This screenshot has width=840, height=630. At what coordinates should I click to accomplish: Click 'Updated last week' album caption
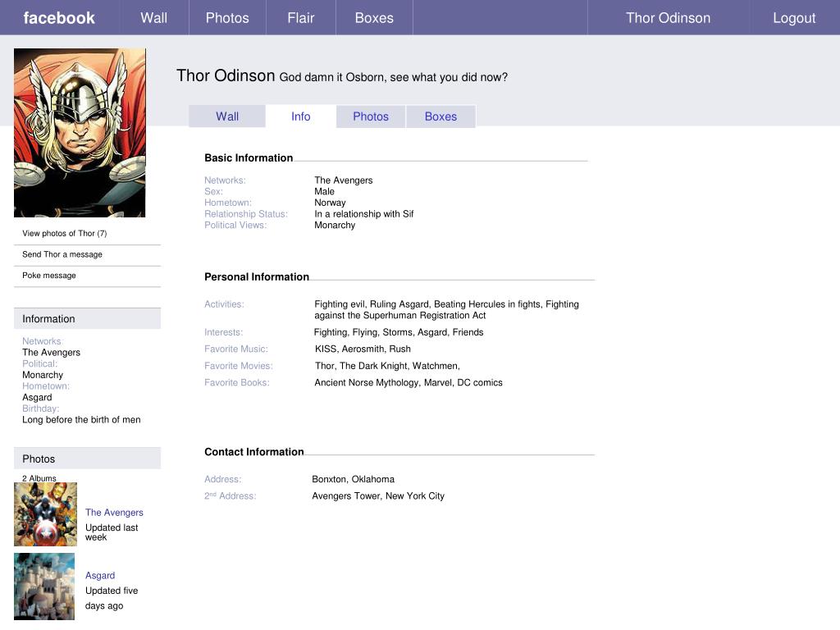point(112,532)
